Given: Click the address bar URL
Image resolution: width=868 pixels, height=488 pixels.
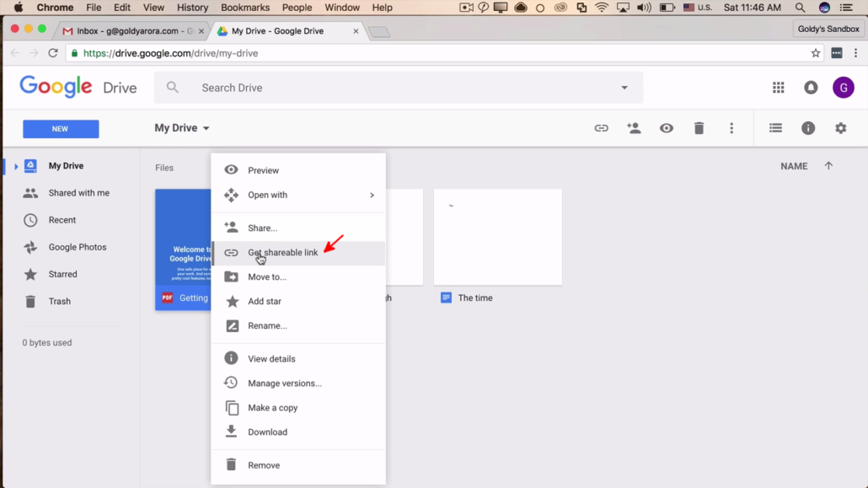Looking at the screenshot, I should pyautogui.click(x=170, y=53).
